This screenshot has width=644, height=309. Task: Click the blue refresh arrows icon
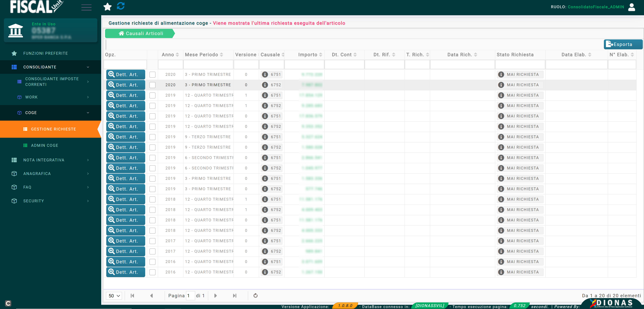[x=121, y=6]
